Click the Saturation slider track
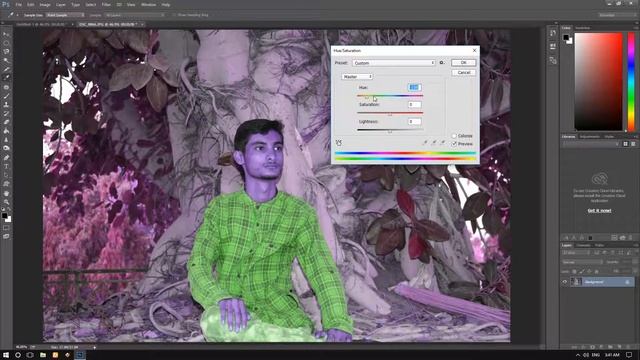 click(x=390, y=113)
